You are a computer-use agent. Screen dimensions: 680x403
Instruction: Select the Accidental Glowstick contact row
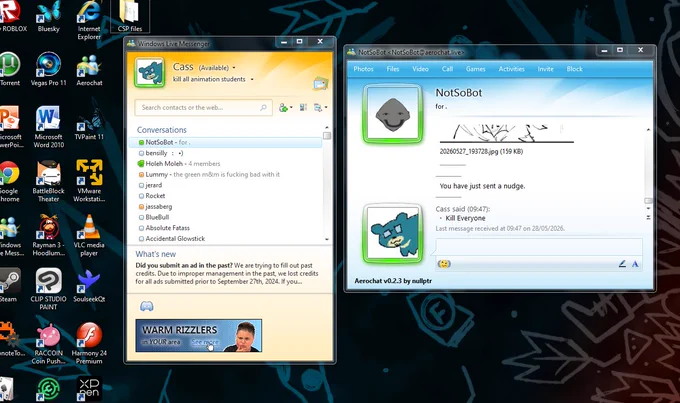tap(226, 239)
